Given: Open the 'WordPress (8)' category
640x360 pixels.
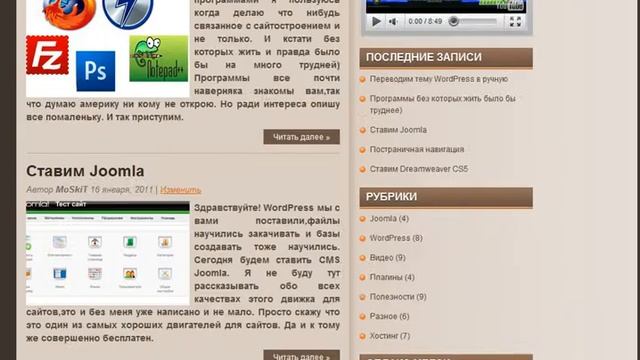Looking at the screenshot, I should [396, 238].
